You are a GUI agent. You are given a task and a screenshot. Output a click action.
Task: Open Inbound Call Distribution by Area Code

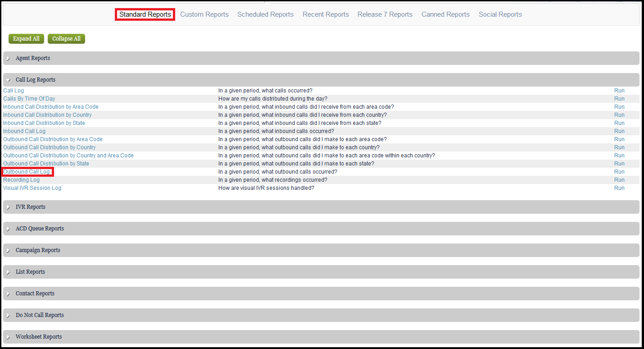point(51,107)
